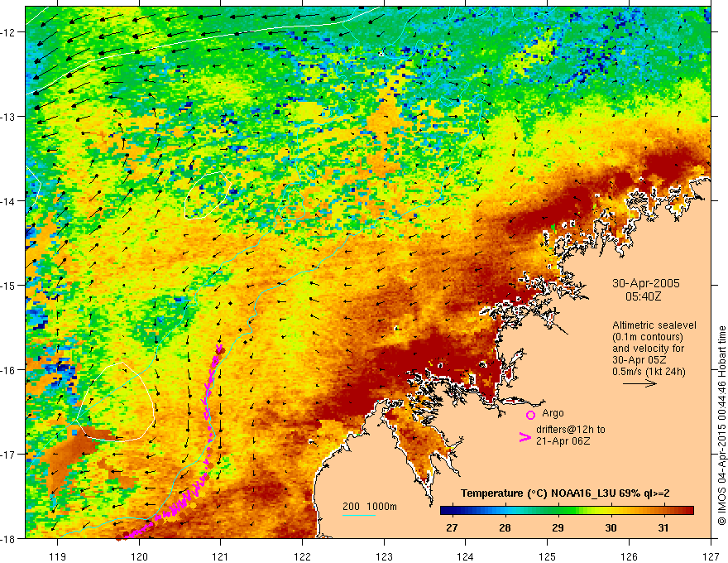Image resolution: width=728 pixels, height=563 pixels.
Task: Click the latitude axis label -15
Action: pyautogui.click(x=7, y=285)
